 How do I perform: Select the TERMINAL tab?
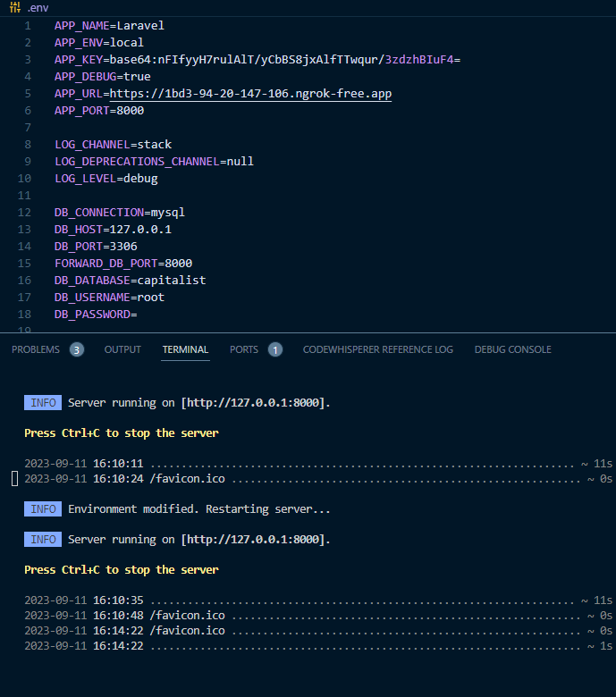click(x=185, y=349)
